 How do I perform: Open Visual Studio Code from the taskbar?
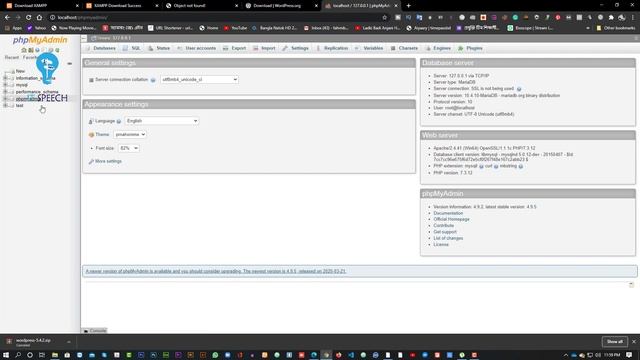pyautogui.click(x=351, y=355)
